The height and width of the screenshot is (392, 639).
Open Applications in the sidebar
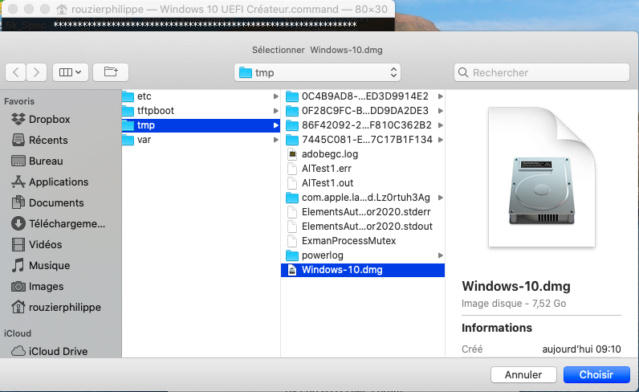point(50,182)
